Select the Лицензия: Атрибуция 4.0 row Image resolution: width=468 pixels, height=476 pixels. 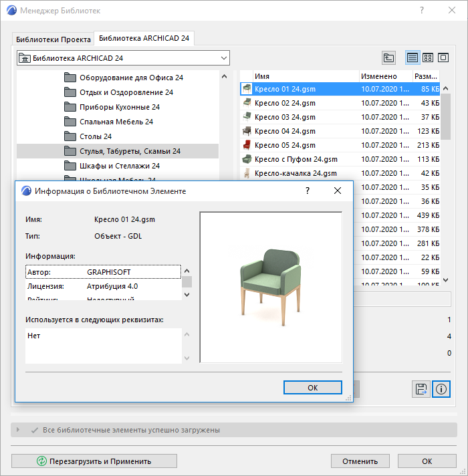[103, 286]
